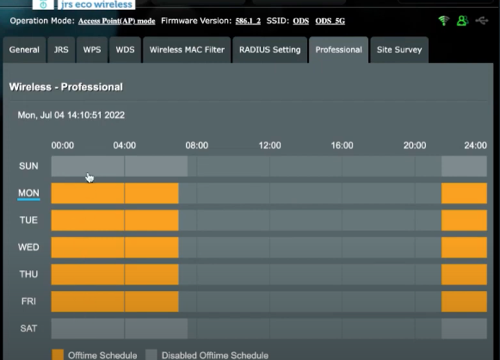
Task: Select the SUN row label
Action: 29,166
